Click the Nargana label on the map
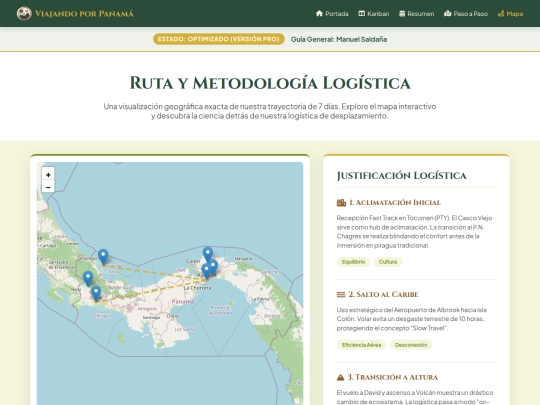Image resolution: width=540 pixels, height=405 pixels. pyautogui.click(x=243, y=258)
